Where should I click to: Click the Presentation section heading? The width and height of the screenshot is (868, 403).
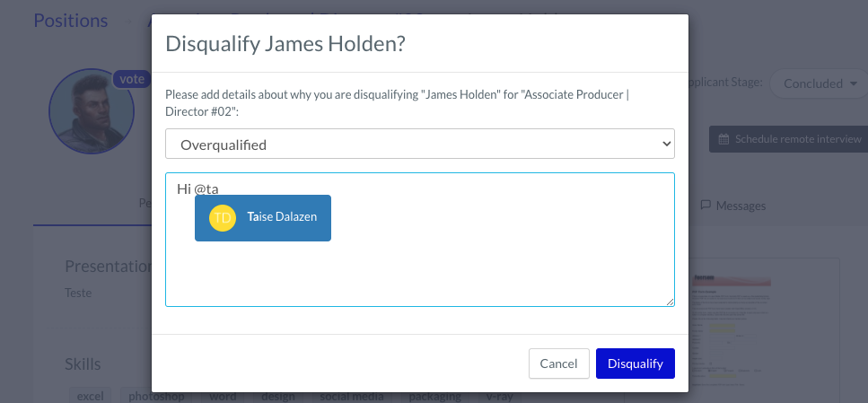pos(108,267)
